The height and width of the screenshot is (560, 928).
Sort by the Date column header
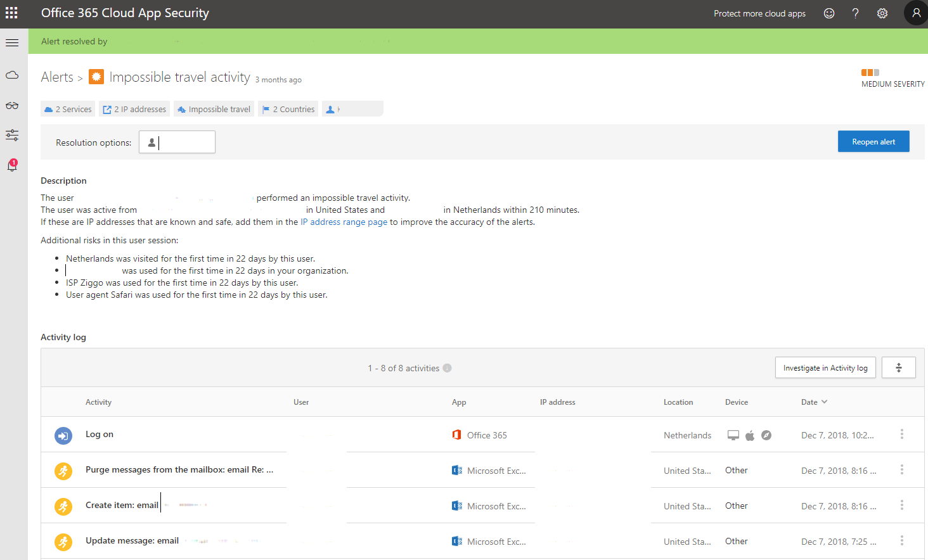click(x=814, y=402)
